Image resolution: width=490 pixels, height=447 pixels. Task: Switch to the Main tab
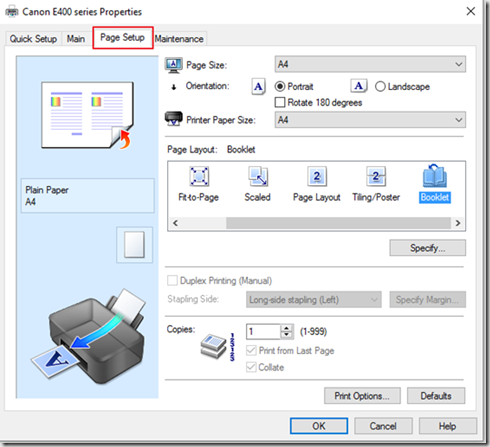coord(76,39)
